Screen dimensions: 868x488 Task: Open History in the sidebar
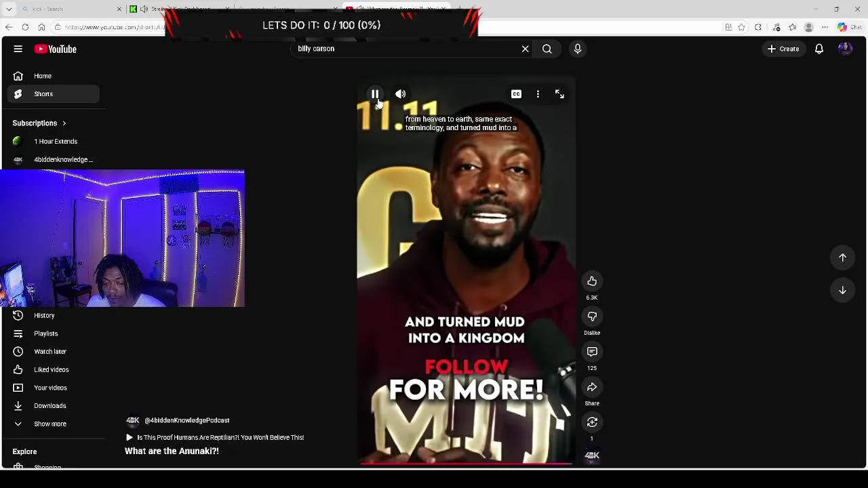(x=54, y=316)
